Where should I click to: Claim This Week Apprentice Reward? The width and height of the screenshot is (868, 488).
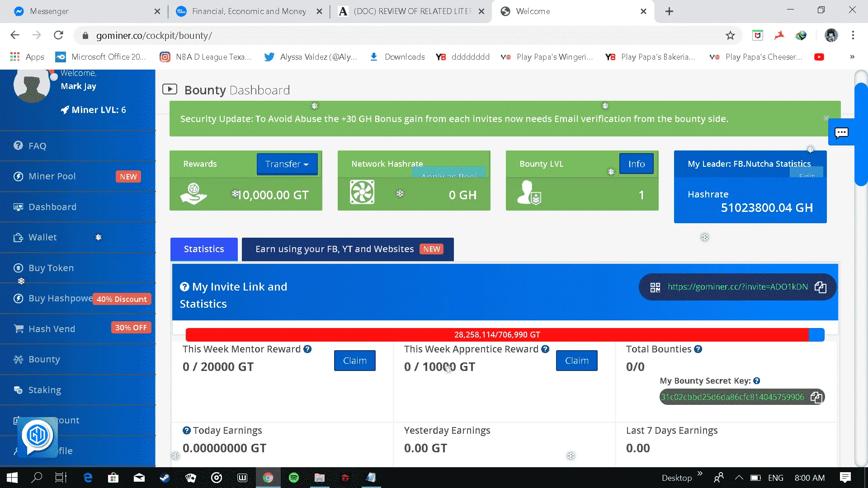click(576, 361)
